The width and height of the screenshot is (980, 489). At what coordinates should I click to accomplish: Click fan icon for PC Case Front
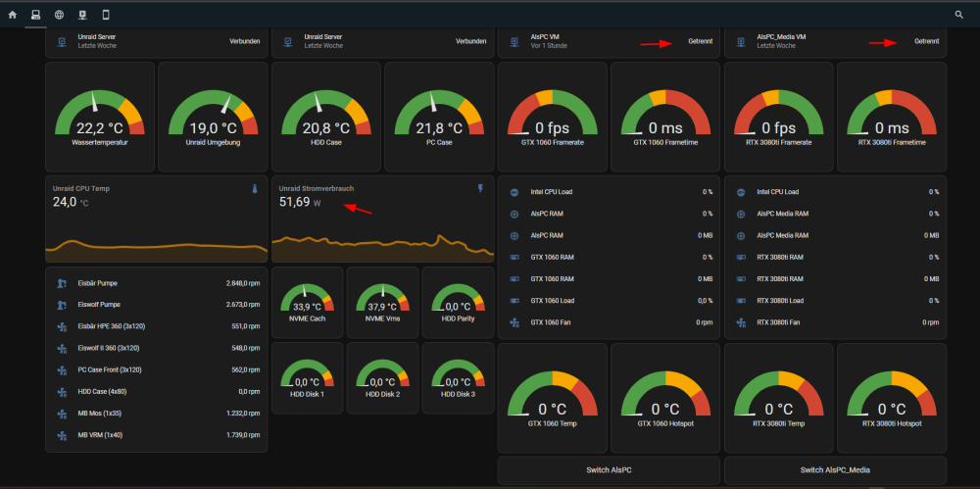point(61,370)
